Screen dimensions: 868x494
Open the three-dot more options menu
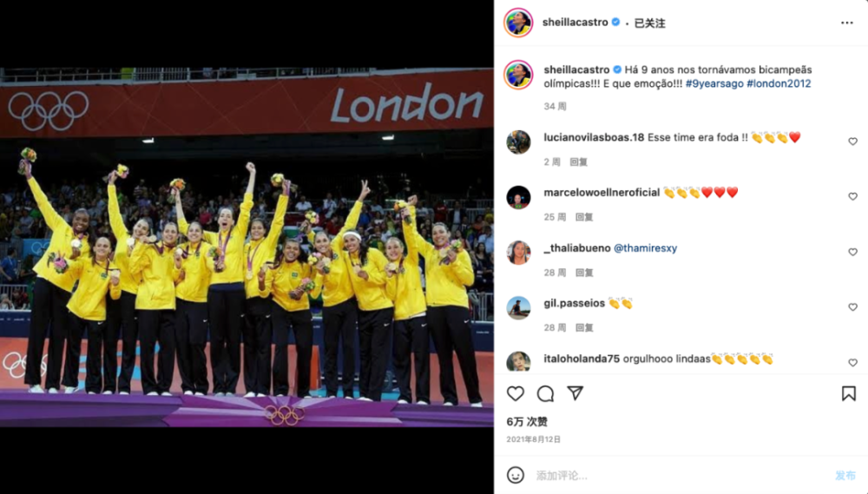(847, 23)
